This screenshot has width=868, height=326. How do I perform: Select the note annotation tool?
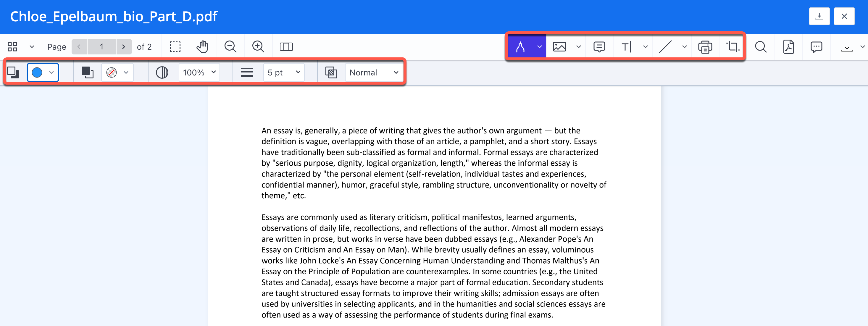click(x=599, y=47)
